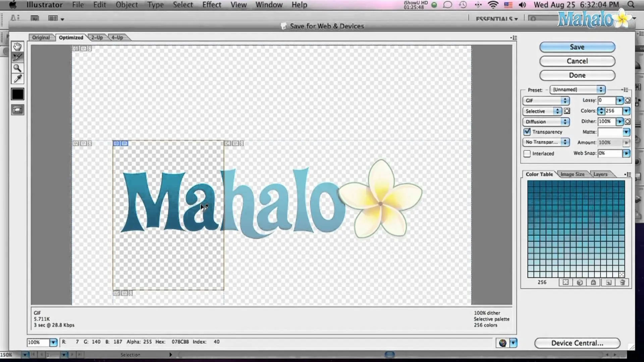
Task: Open the Apple menu
Action: point(13,5)
